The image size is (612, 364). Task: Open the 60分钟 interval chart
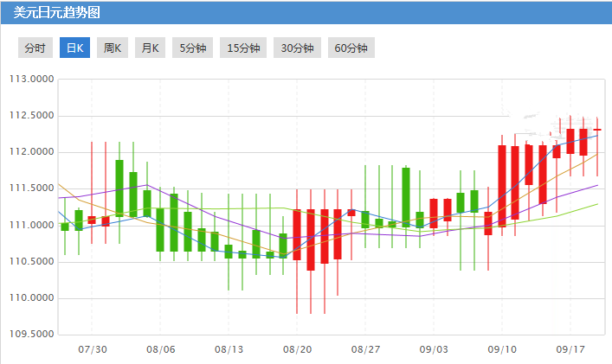tap(351, 48)
